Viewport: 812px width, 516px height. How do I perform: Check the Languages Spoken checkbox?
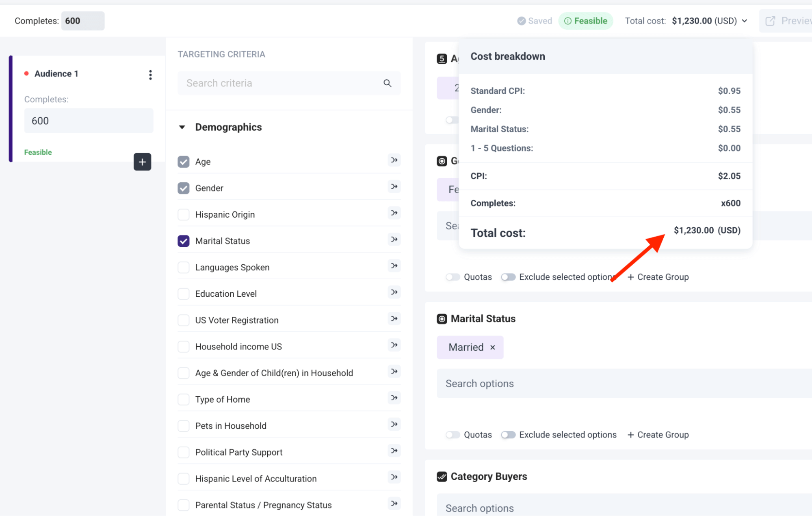tap(184, 268)
